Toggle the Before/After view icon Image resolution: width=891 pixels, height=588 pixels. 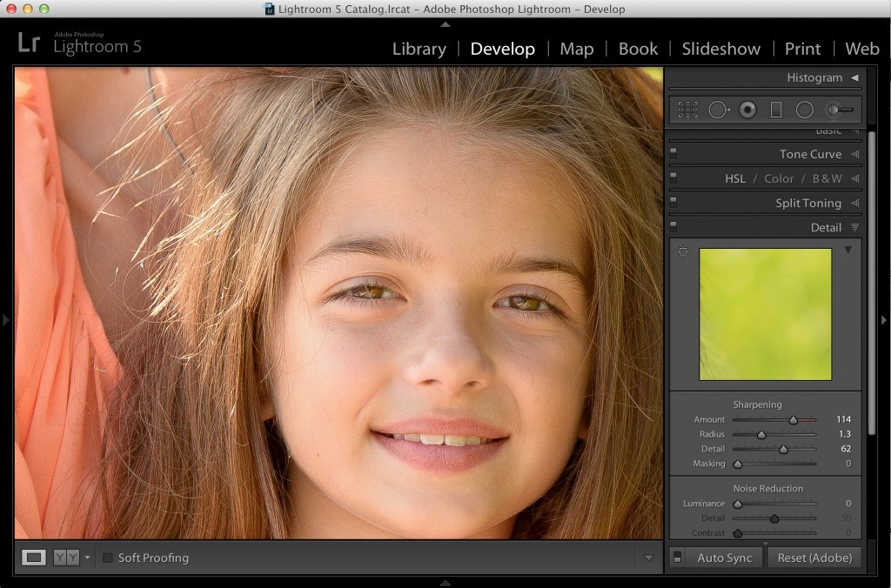(x=65, y=558)
